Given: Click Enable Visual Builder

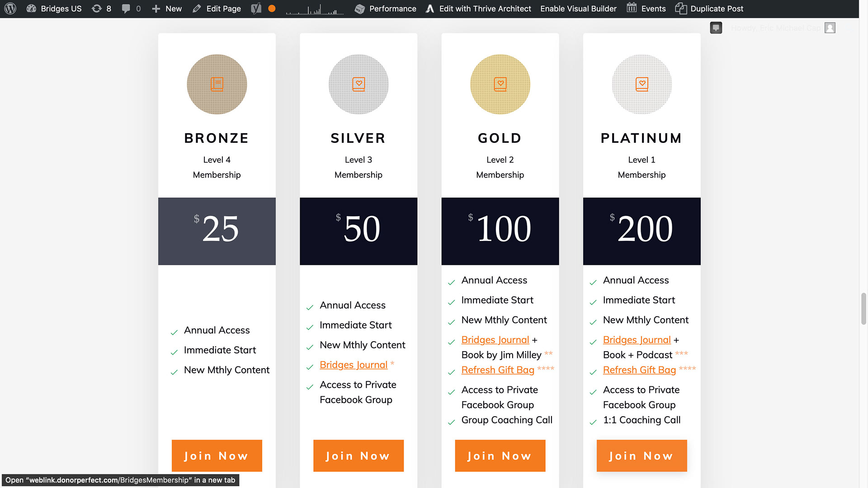Looking at the screenshot, I should coord(578,9).
